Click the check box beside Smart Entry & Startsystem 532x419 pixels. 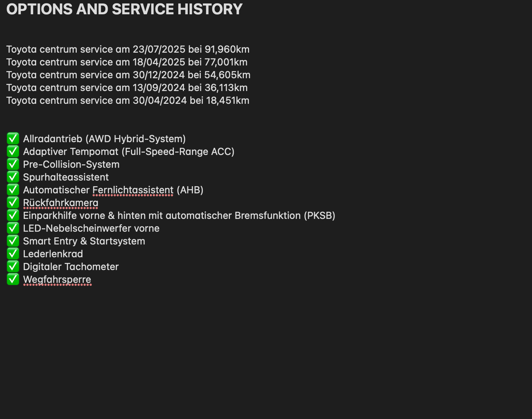click(x=13, y=241)
